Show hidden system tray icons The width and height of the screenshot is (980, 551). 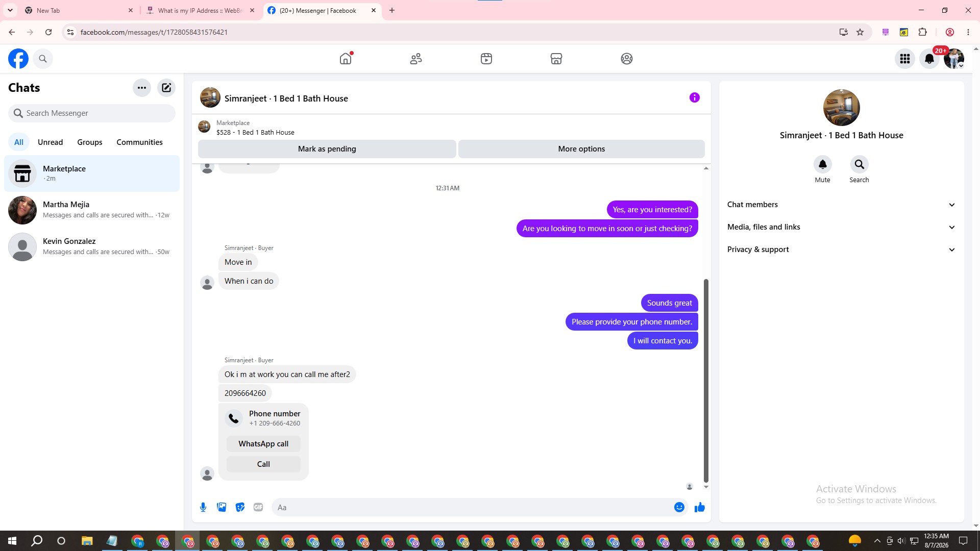pyautogui.click(x=877, y=541)
